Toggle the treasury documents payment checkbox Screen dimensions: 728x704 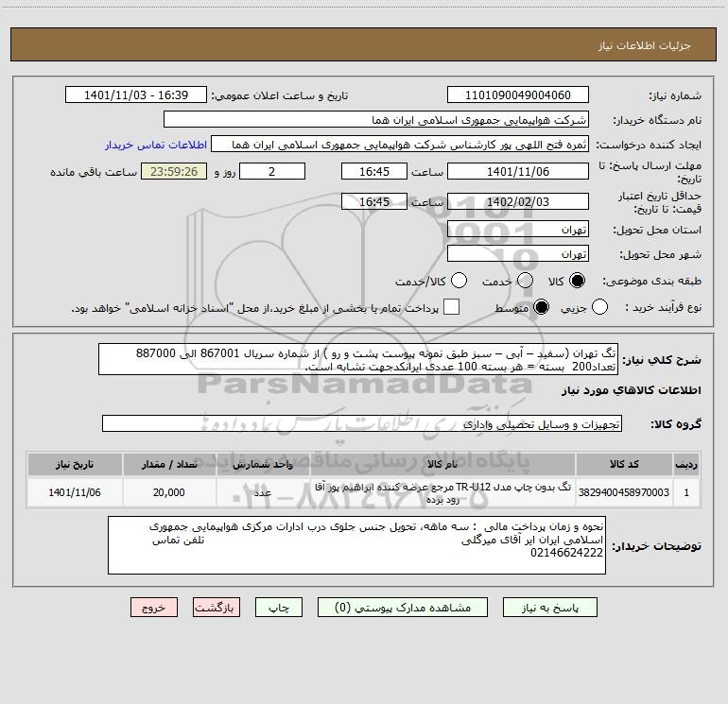(452, 308)
